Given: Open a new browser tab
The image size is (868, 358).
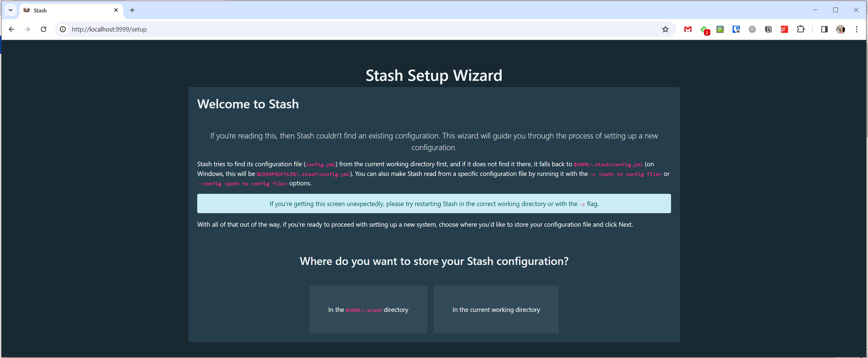Looking at the screenshot, I should click(x=132, y=10).
